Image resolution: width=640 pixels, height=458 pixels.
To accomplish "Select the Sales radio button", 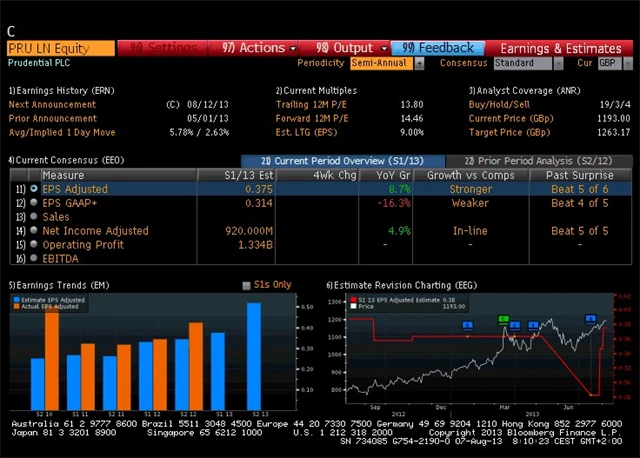I will (34, 216).
